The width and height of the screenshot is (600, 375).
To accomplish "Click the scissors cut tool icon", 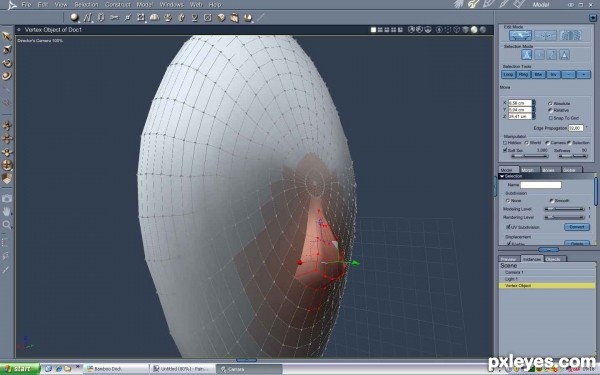I will point(114,17).
